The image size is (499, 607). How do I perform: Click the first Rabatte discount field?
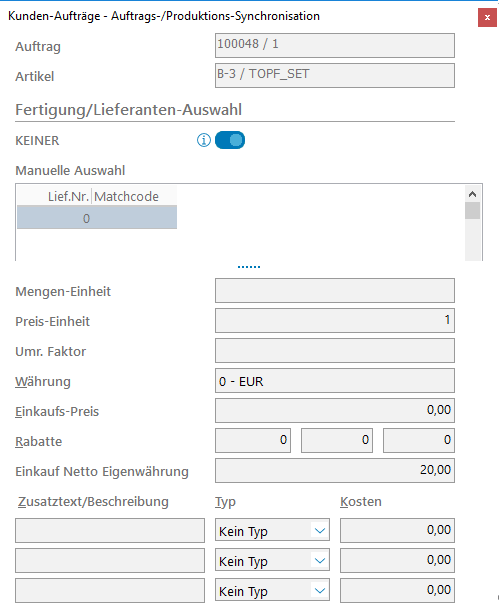(x=253, y=440)
